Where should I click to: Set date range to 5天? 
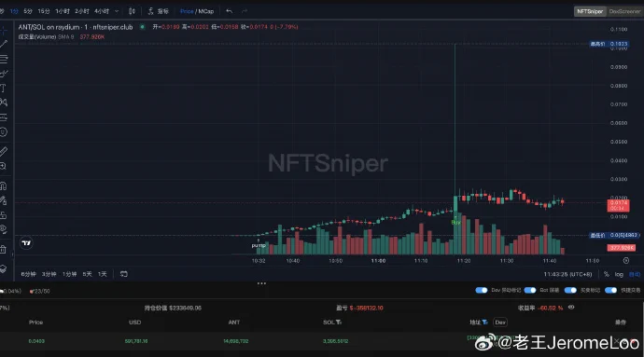[87, 274]
